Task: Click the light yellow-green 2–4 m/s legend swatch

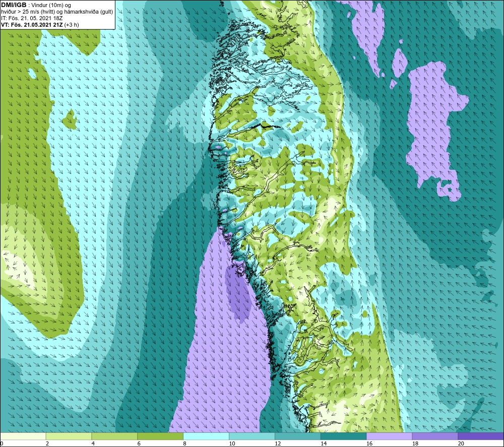Action: pos(69,436)
